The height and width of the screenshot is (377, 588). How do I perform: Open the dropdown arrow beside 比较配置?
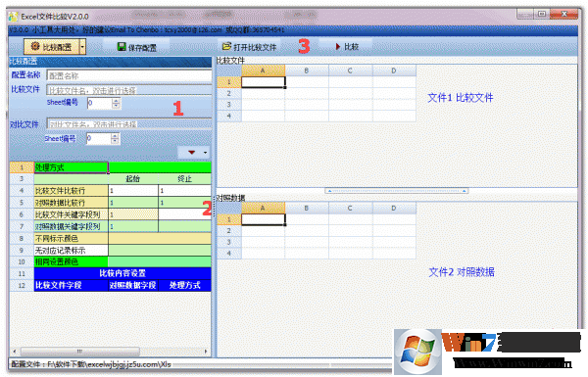(x=83, y=47)
